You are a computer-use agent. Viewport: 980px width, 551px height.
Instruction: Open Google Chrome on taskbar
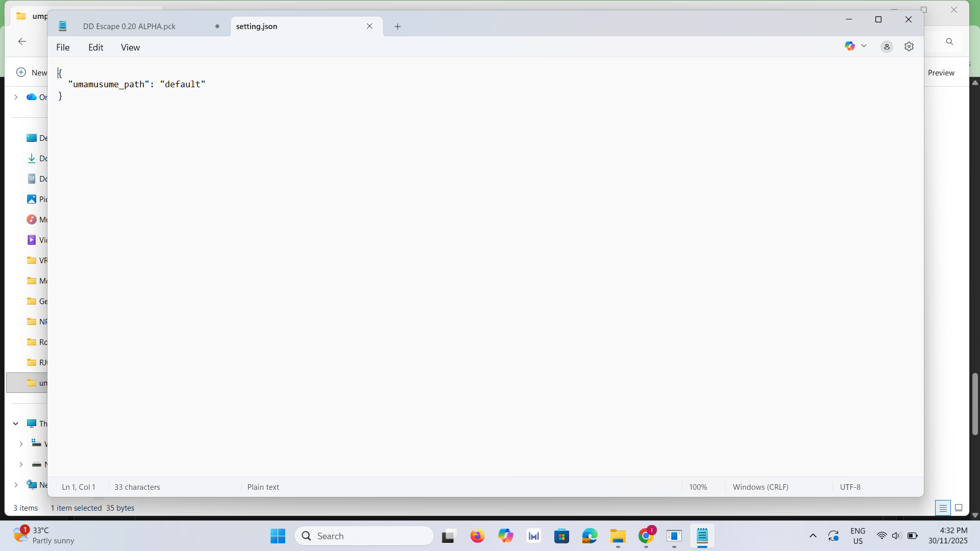coord(646,536)
